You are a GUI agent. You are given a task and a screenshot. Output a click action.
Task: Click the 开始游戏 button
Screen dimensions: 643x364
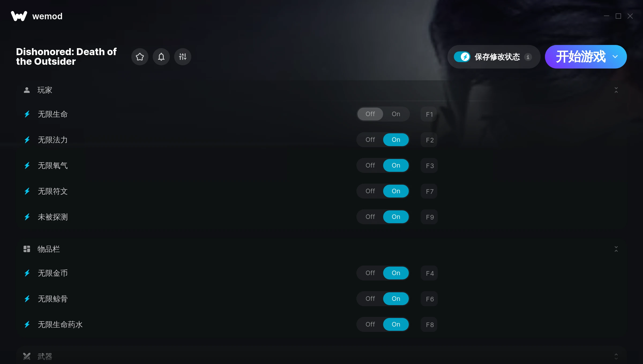tap(581, 57)
